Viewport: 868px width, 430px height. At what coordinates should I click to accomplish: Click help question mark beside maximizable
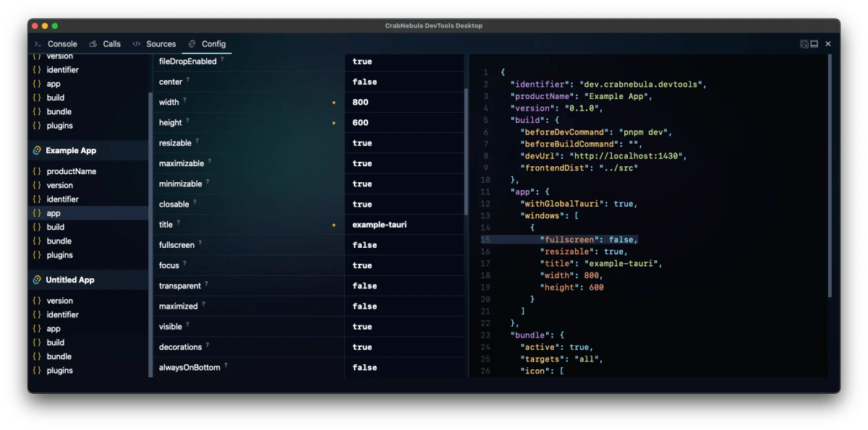click(210, 162)
